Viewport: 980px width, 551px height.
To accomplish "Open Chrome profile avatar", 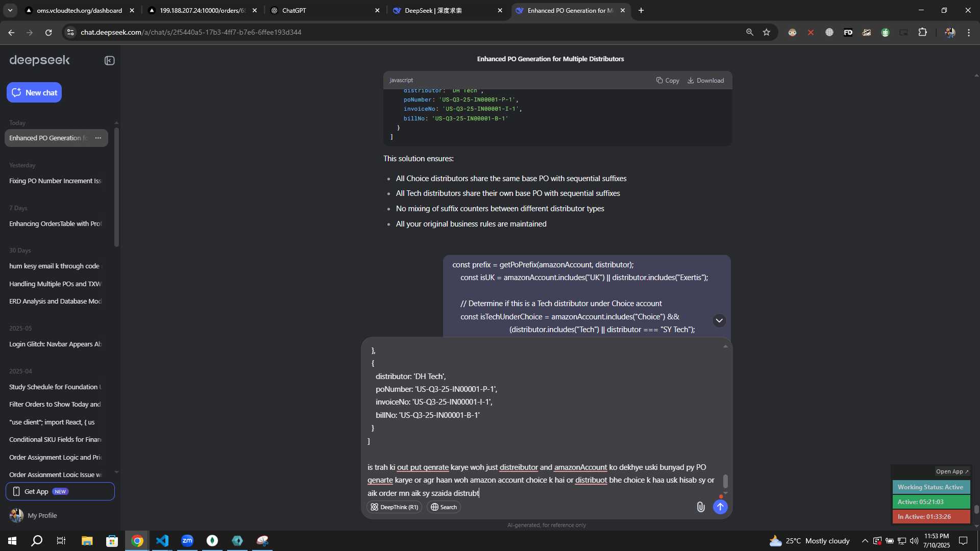I will pyautogui.click(x=949, y=32).
